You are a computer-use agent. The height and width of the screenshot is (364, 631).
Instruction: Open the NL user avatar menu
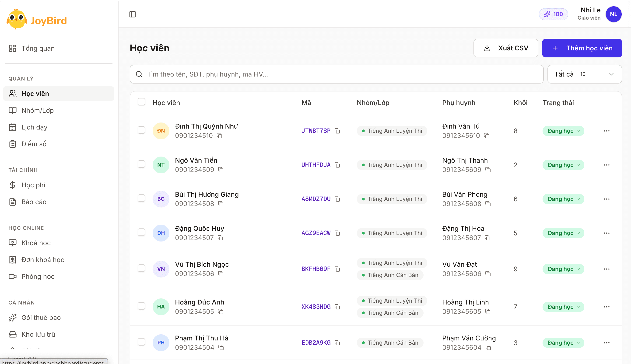(x=613, y=14)
